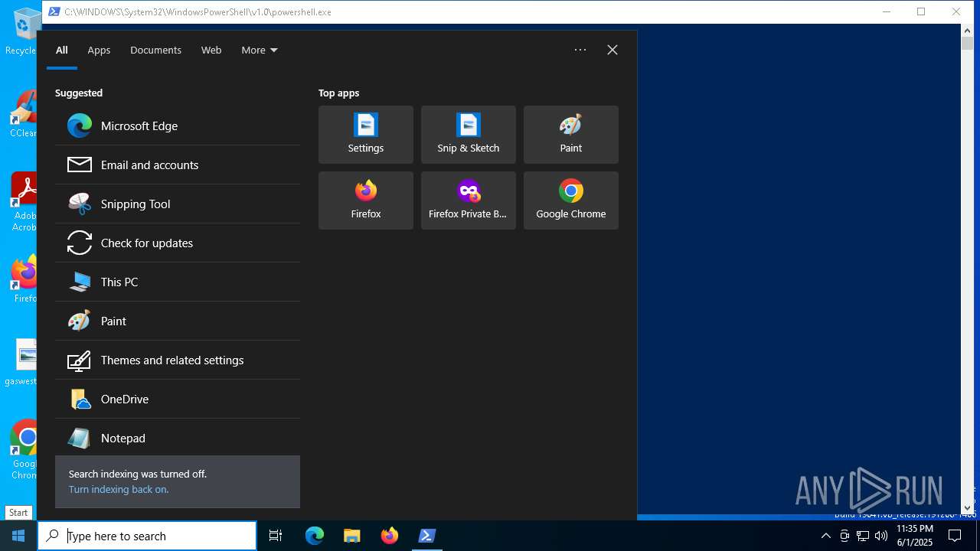Image resolution: width=980 pixels, height=551 pixels.
Task: Open Task View on taskbar
Action: [276, 536]
